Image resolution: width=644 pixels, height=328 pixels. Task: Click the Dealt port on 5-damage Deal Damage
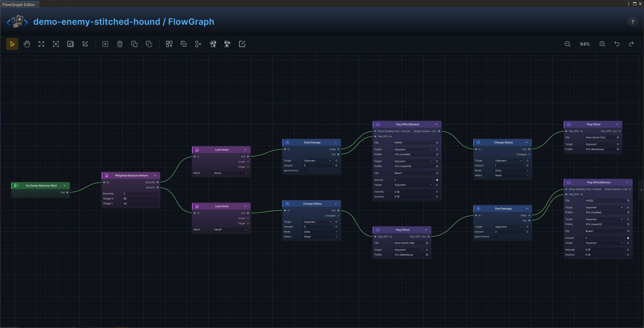(x=338, y=149)
